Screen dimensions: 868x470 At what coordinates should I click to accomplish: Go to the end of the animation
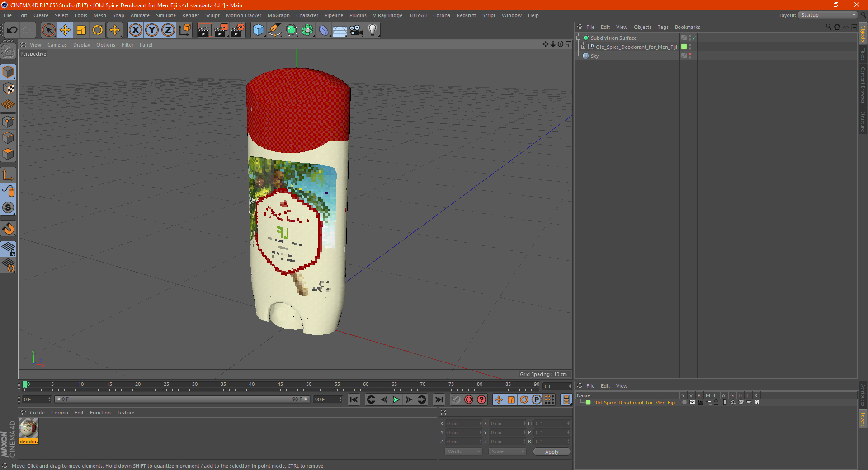tap(439, 399)
